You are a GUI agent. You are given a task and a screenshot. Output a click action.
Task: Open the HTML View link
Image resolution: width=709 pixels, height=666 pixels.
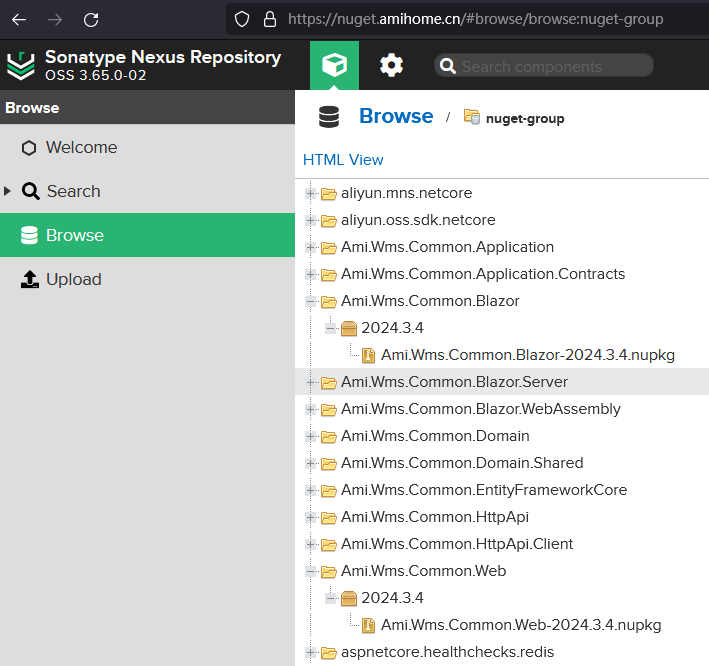tap(343, 160)
